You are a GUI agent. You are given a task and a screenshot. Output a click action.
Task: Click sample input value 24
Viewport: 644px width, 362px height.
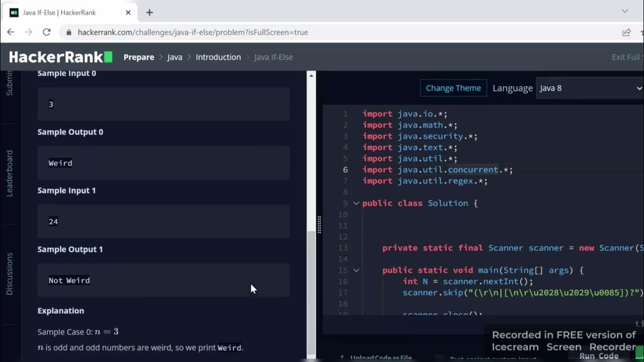[53, 222]
